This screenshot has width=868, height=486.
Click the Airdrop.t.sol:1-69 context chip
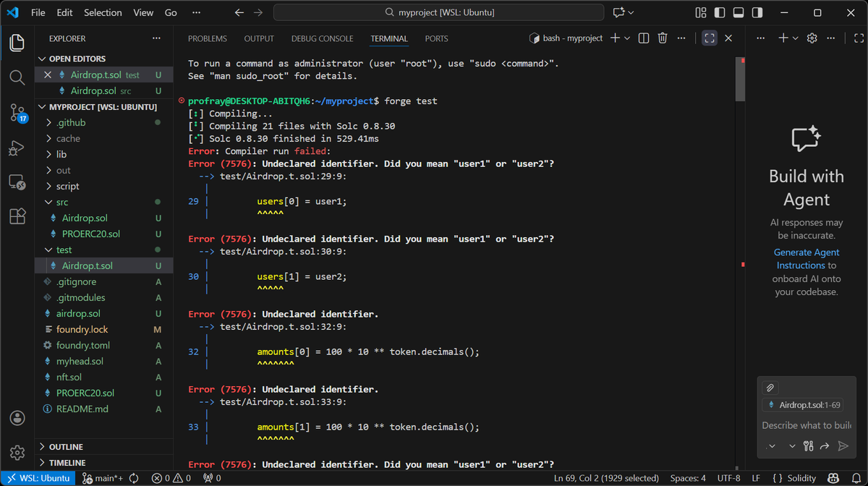[x=802, y=405]
